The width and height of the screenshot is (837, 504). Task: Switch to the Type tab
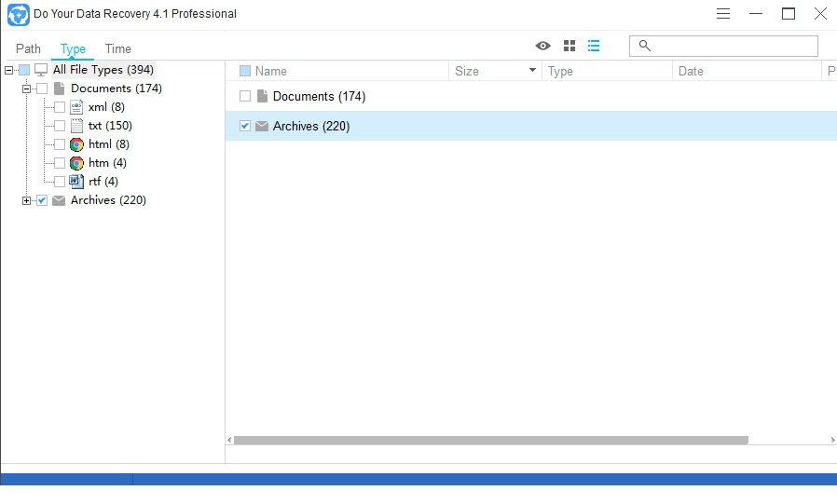[x=73, y=48]
